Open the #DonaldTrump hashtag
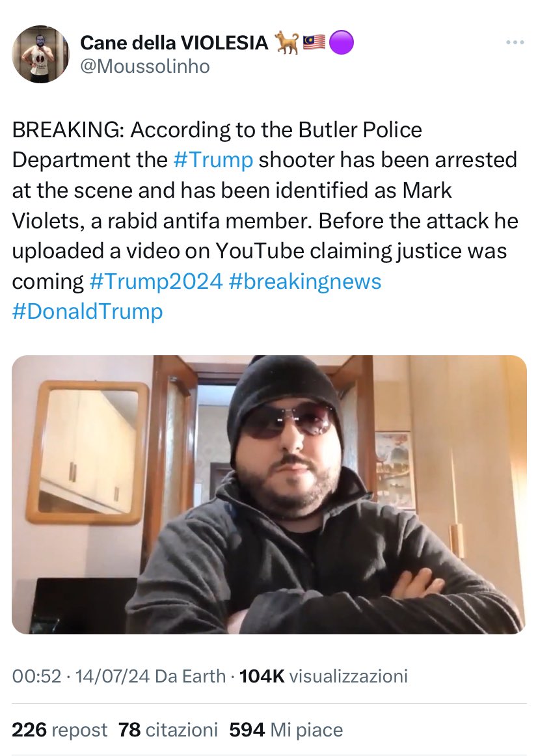Image resolution: width=538 pixels, height=756 pixels. coord(87,312)
